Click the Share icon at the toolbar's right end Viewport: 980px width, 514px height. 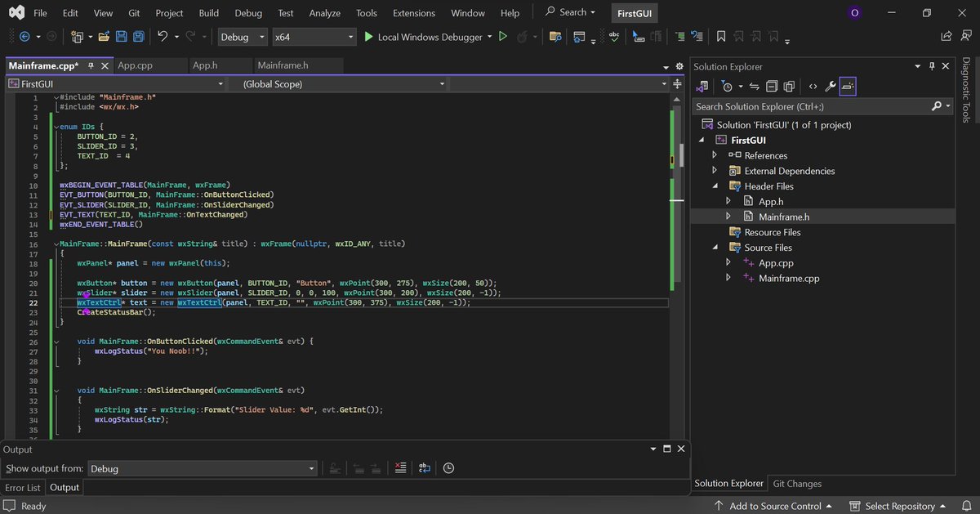[946, 37]
